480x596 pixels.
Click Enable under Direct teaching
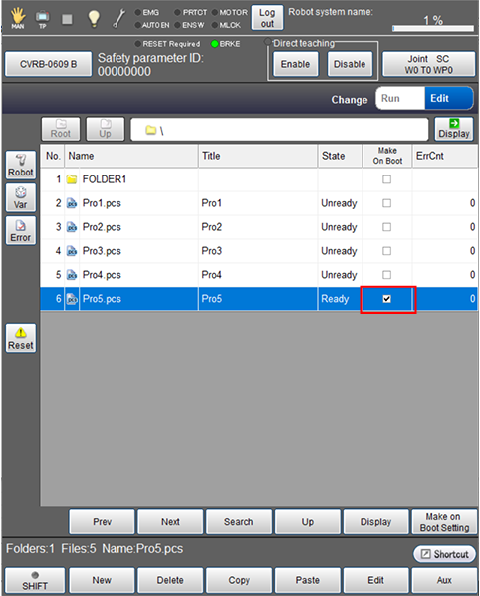click(295, 64)
